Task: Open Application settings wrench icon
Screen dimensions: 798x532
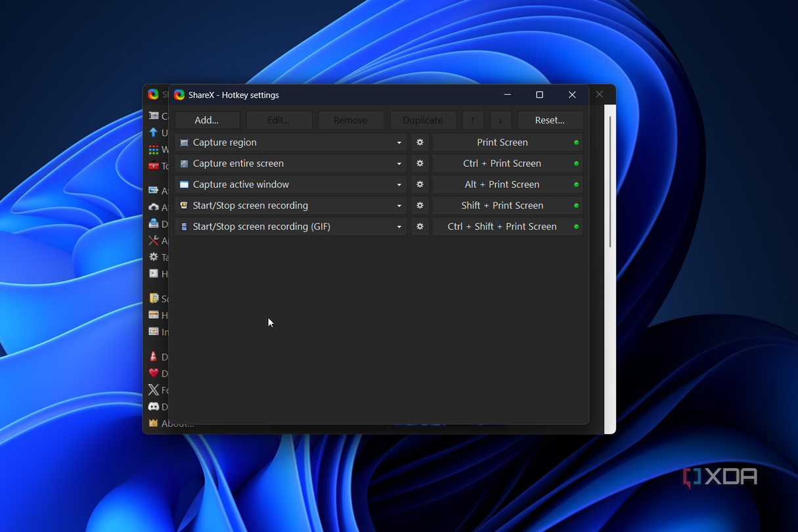Action: click(x=154, y=240)
